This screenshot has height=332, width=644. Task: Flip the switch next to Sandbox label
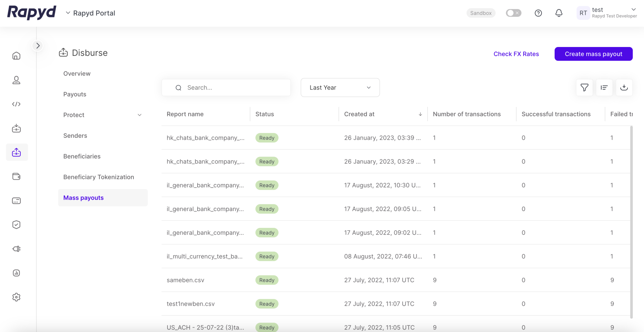click(x=513, y=13)
